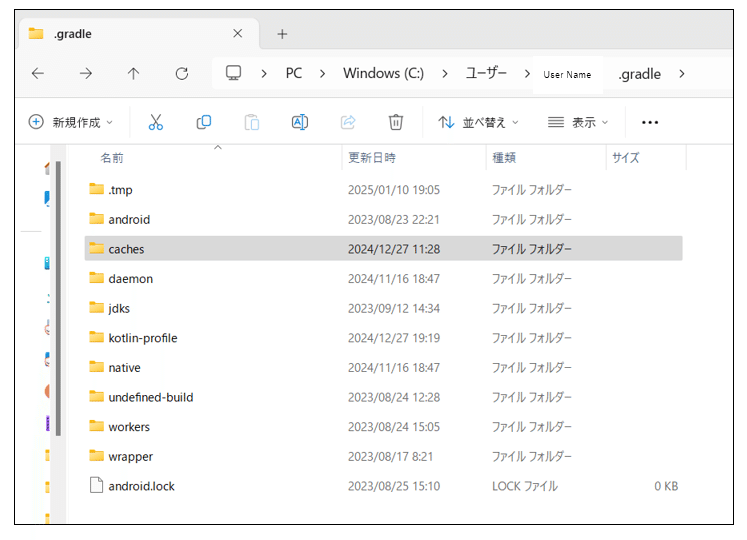Open the 新規作成 dropdown
This screenshot has height=540, width=747.
pyautogui.click(x=71, y=122)
